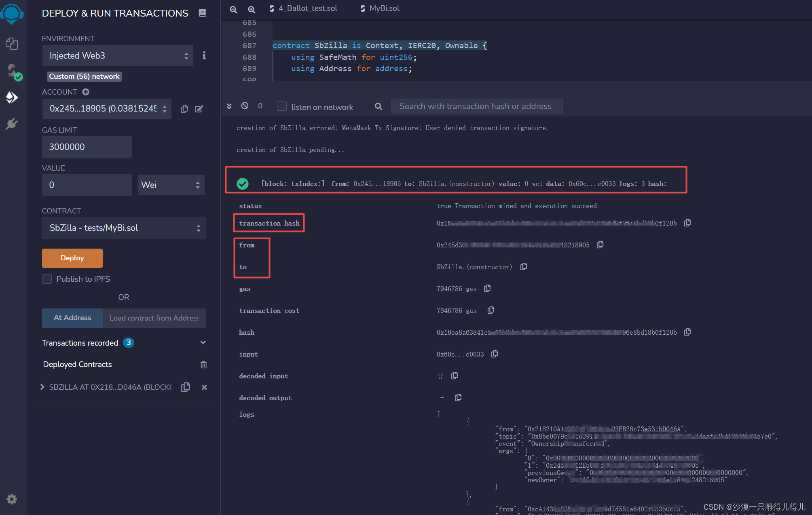Copy the deployed SBZILLA contract address
Viewport: 812px width, 515px height.
(186, 387)
